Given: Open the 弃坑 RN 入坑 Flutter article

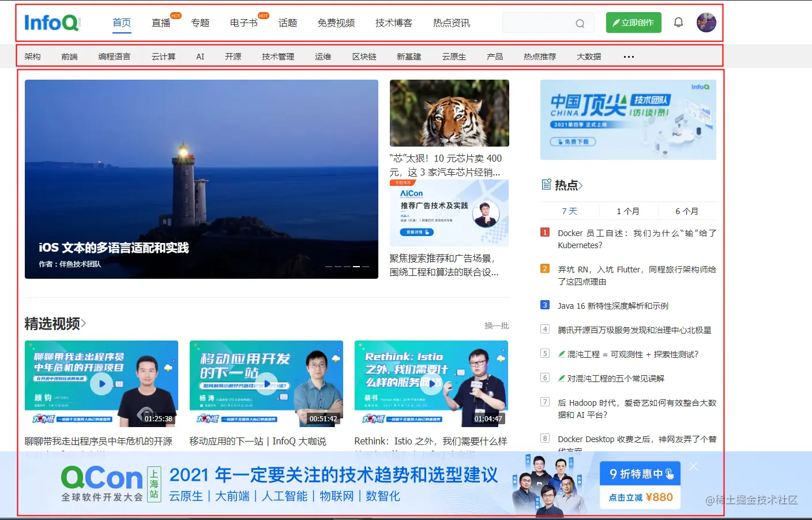Looking at the screenshot, I should 637,275.
